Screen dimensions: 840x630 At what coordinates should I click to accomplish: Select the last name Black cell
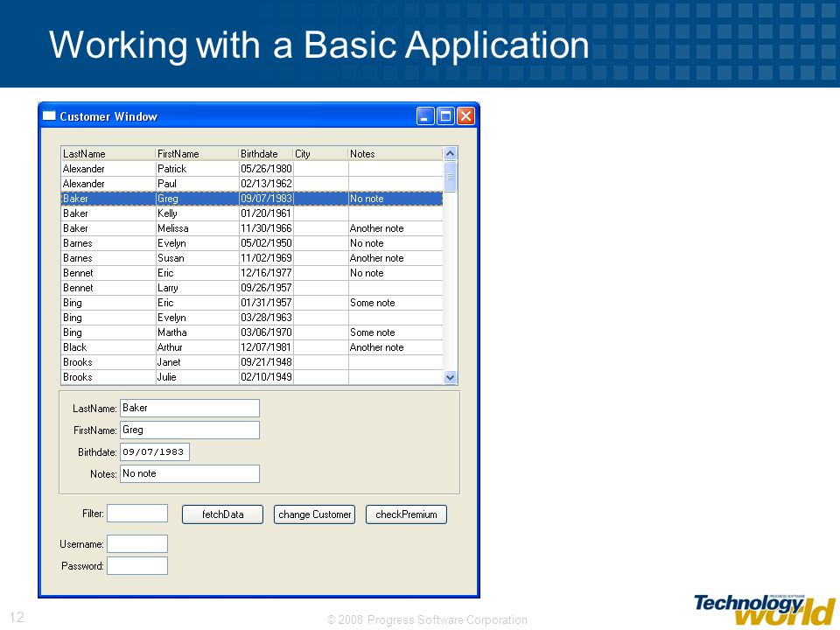click(x=108, y=347)
